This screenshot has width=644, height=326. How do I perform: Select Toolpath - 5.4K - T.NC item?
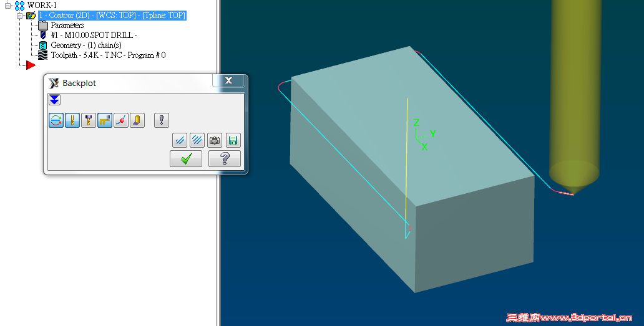(109, 55)
